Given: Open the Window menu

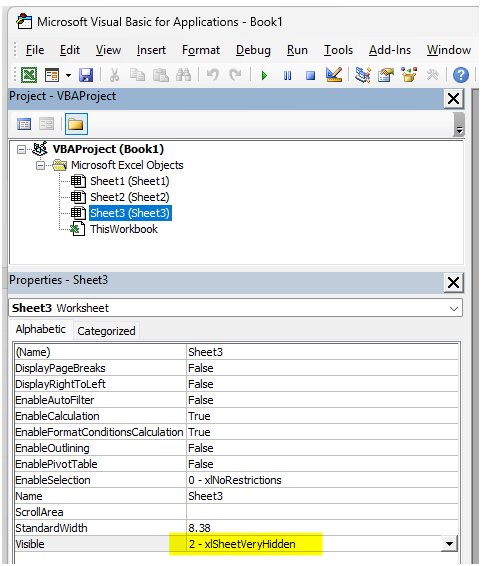Looking at the screenshot, I should coord(449,50).
